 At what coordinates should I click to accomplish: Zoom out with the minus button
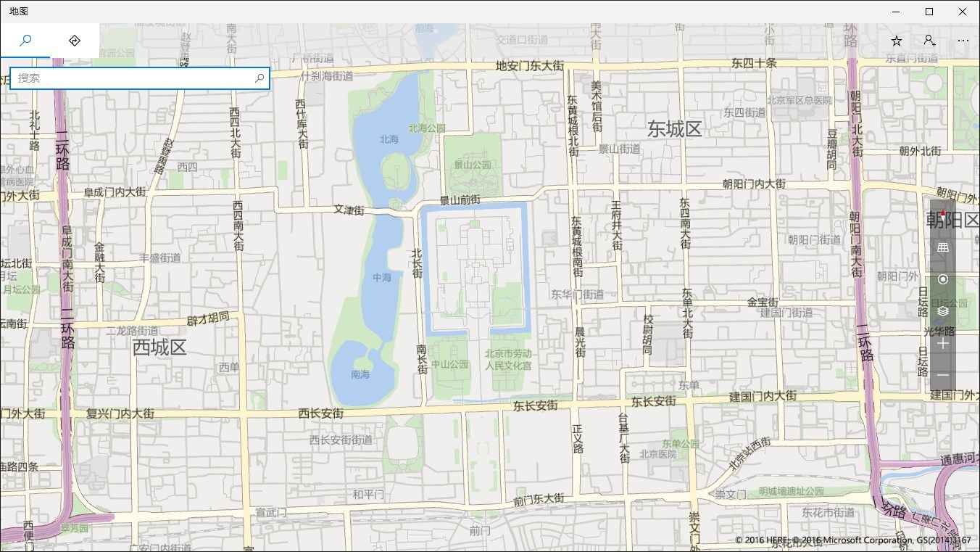942,375
